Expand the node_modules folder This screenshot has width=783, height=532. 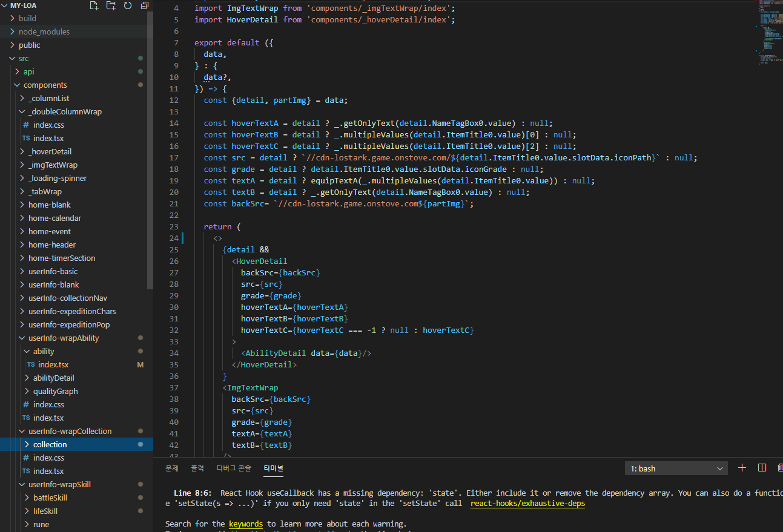click(75, 31)
